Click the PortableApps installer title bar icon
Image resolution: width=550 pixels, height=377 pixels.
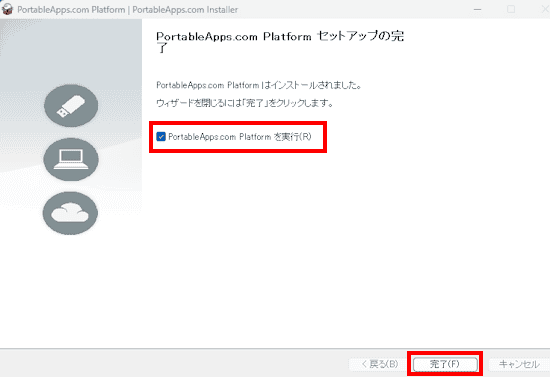tap(7, 9)
